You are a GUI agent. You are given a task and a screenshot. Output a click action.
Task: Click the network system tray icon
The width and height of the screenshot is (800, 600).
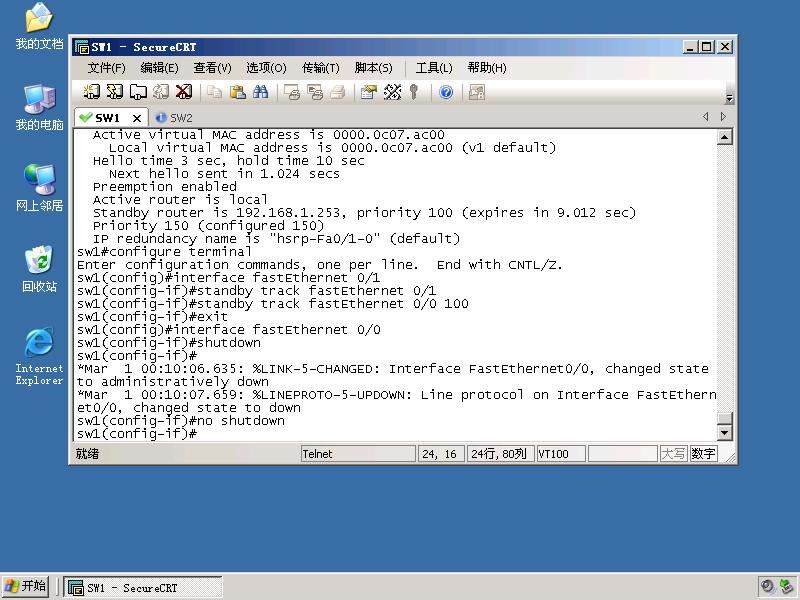pyautogui.click(x=786, y=587)
